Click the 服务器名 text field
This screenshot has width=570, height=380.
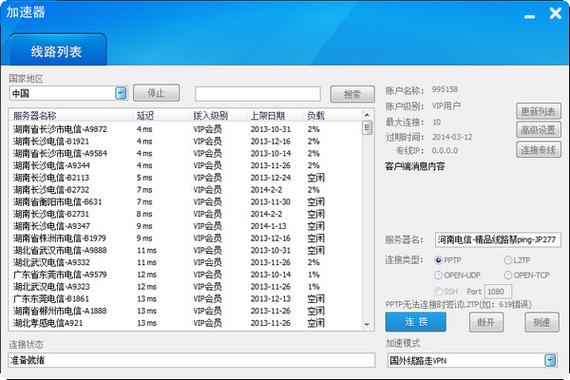pyautogui.click(x=498, y=240)
